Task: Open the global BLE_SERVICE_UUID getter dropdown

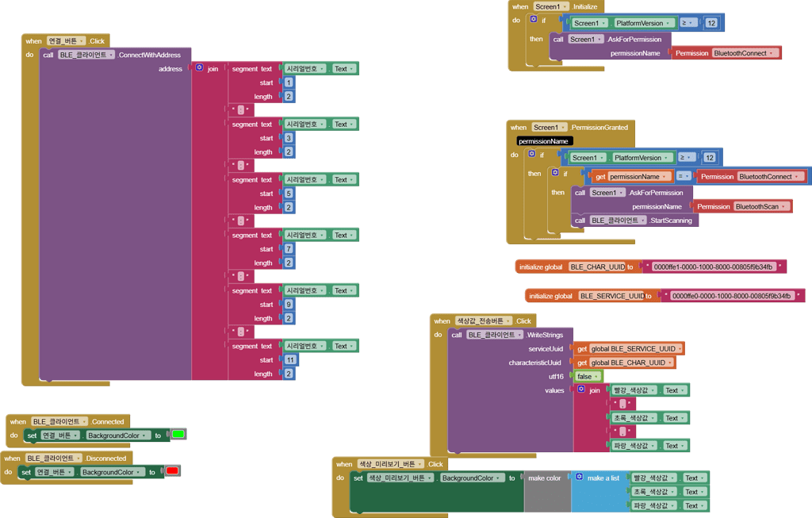Action: point(679,349)
